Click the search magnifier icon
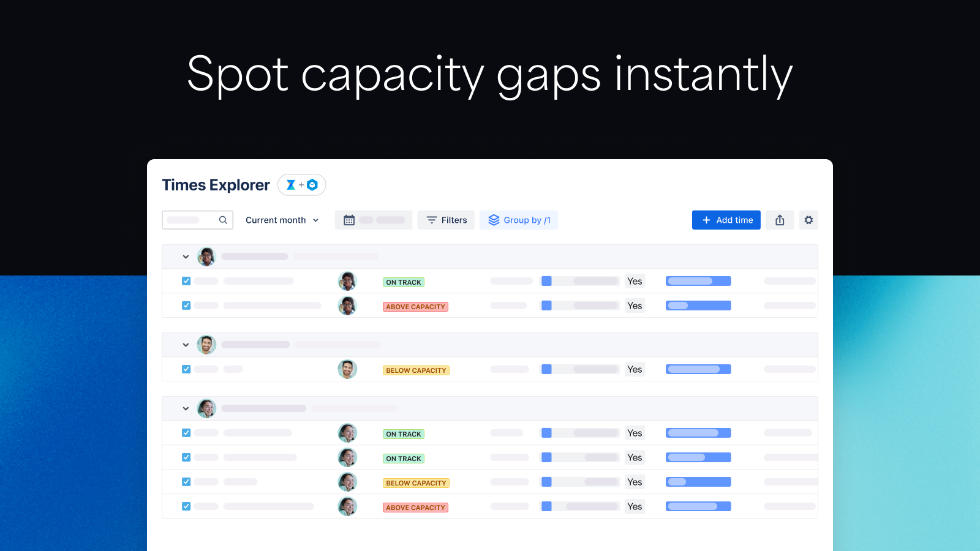Screen dimensions: 980x551 [x=223, y=220]
